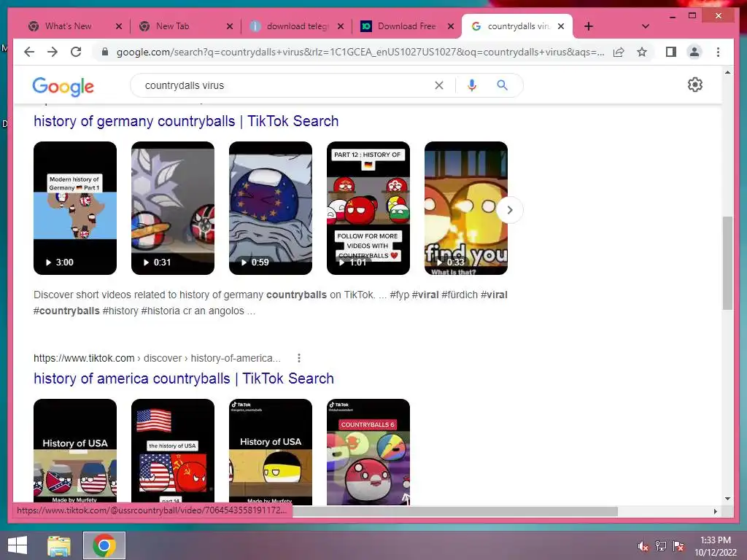The width and height of the screenshot is (747, 560).
Task: Play the 0:33 'find you' video
Action: [x=465, y=208]
